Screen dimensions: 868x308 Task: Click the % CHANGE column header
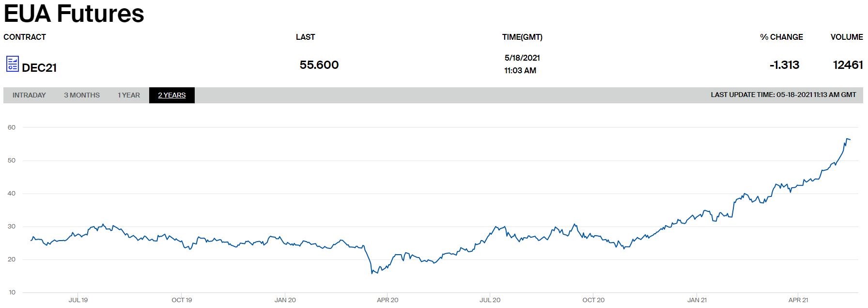coord(781,37)
